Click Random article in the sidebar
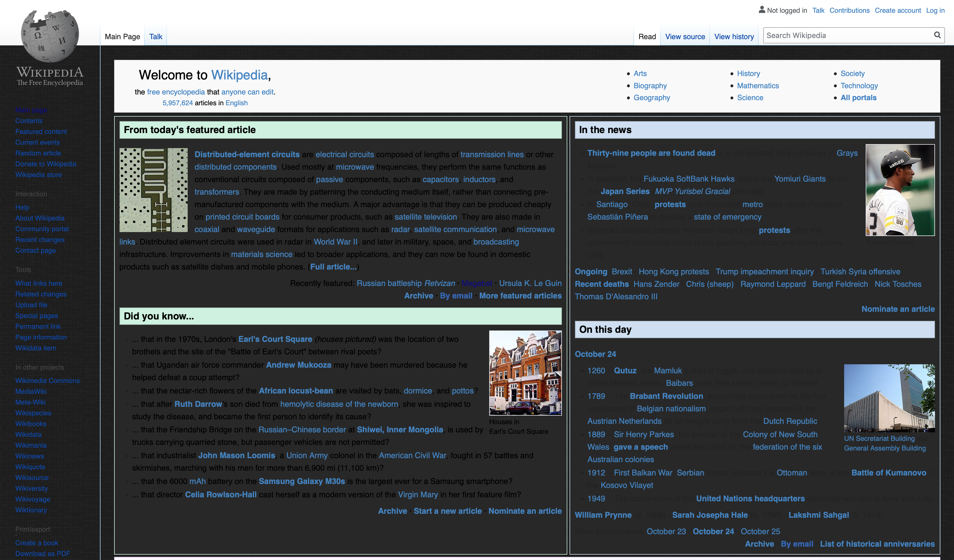954x560 pixels. pyautogui.click(x=38, y=153)
